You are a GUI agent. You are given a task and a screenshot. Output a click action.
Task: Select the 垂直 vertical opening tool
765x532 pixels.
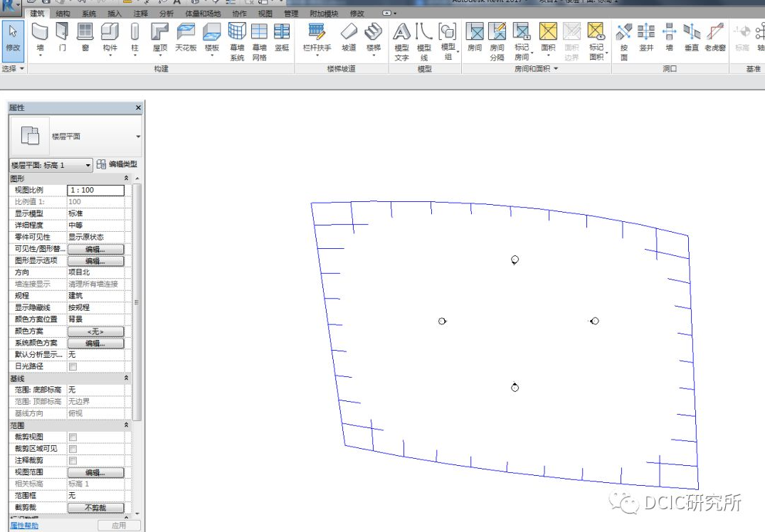coord(692,37)
